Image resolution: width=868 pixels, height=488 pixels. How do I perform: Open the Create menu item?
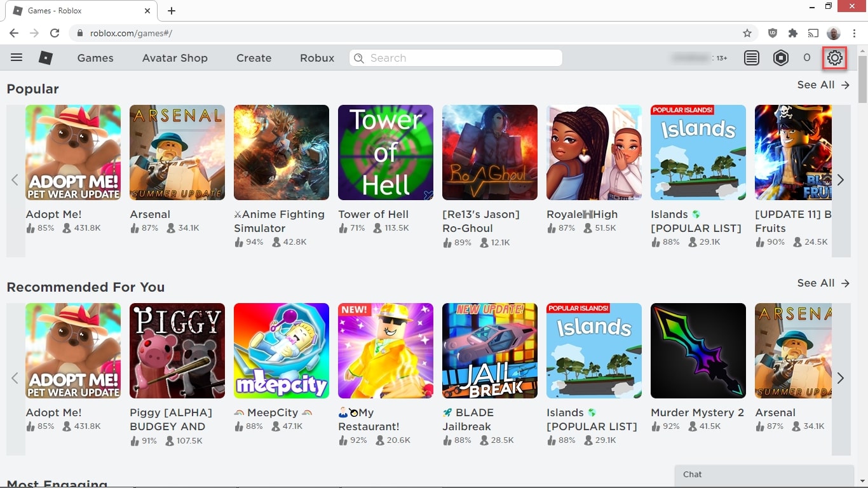click(x=254, y=58)
